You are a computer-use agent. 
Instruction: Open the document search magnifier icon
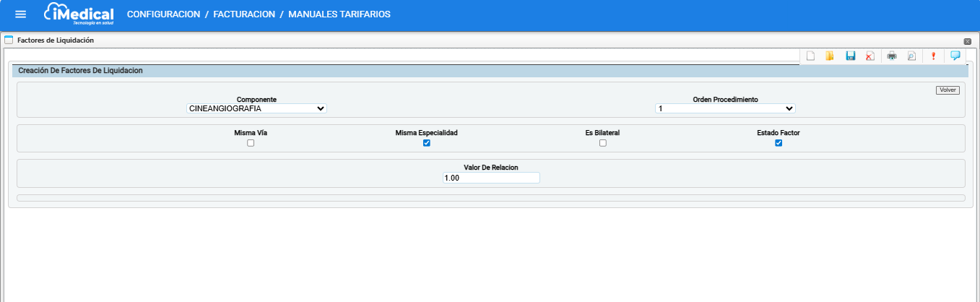coord(911,56)
